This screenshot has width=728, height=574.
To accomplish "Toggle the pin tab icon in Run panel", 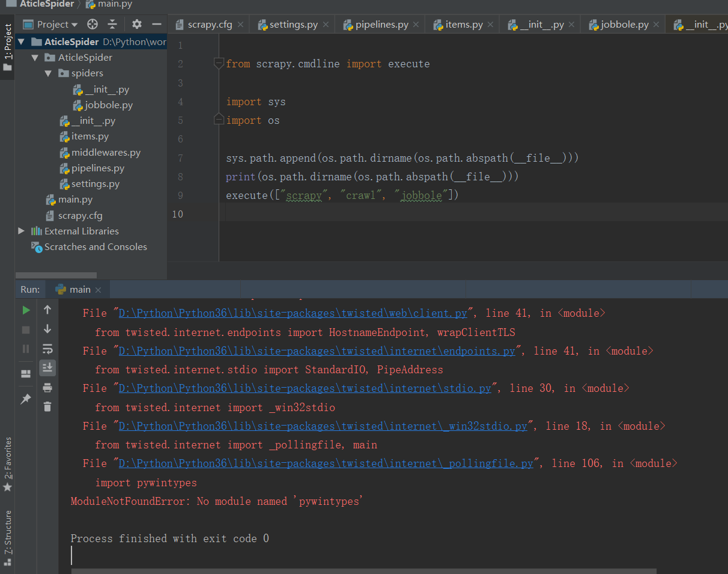I will point(26,399).
